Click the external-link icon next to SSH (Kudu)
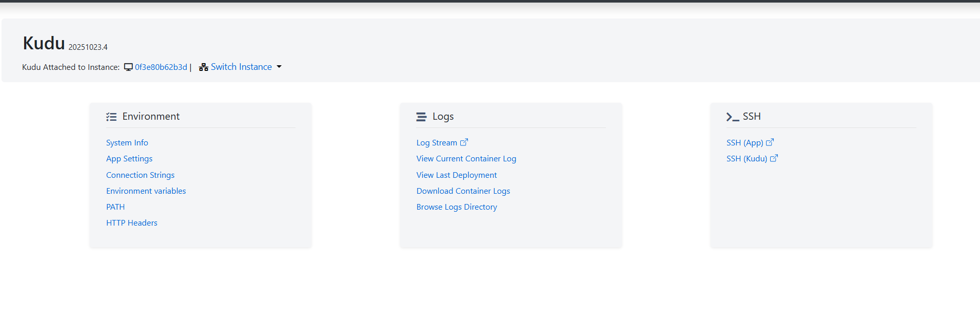This screenshot has height=315, width=980. (774, 158)
